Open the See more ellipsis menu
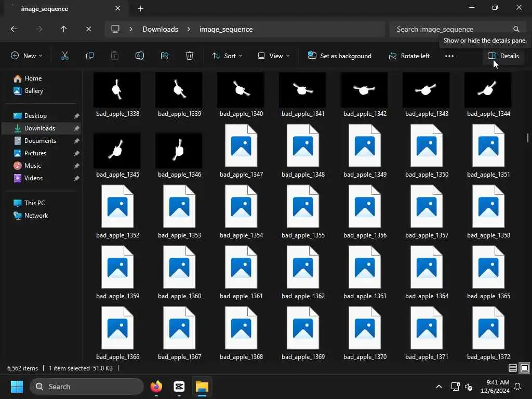The width and height of the screenshot is (532, 399). (449, 56)
